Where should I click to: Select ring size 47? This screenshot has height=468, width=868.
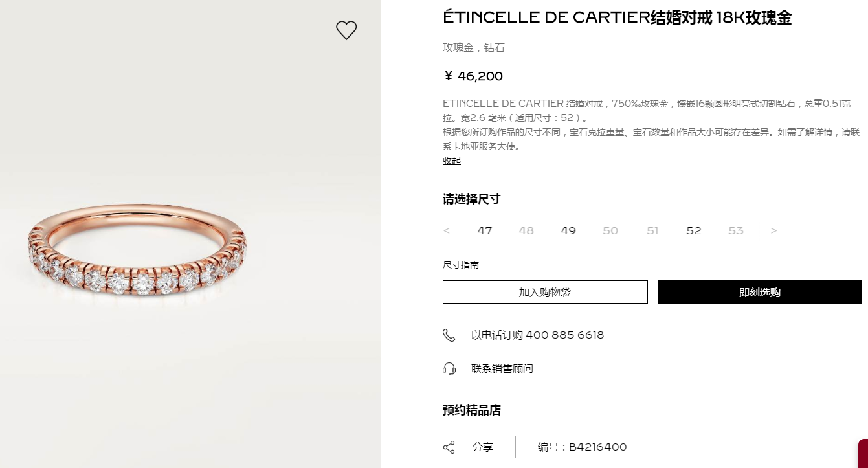pyautogui.click(x=485, y=231)
